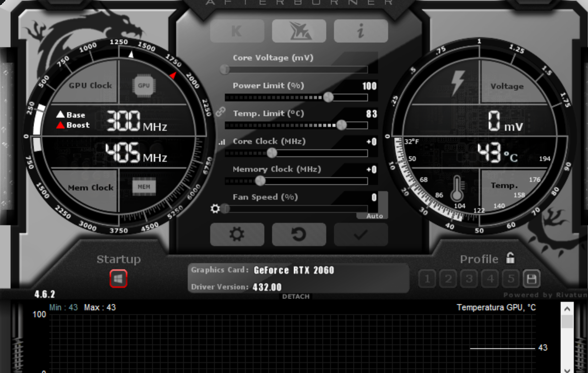Viewport: 588px width, 373px height.
Task: Click the monitoring graph scroll up arrow
Action: 567,309
